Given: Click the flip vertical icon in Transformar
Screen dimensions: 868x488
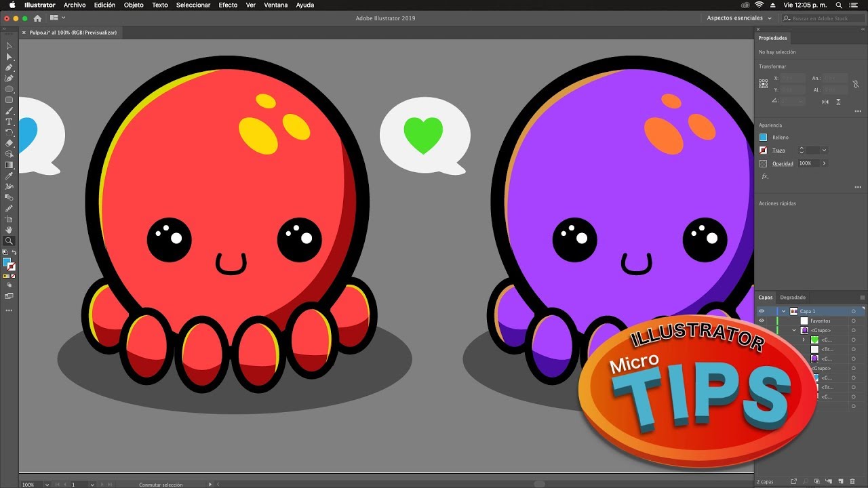Looking at the screenshot, I should [839, 102].
